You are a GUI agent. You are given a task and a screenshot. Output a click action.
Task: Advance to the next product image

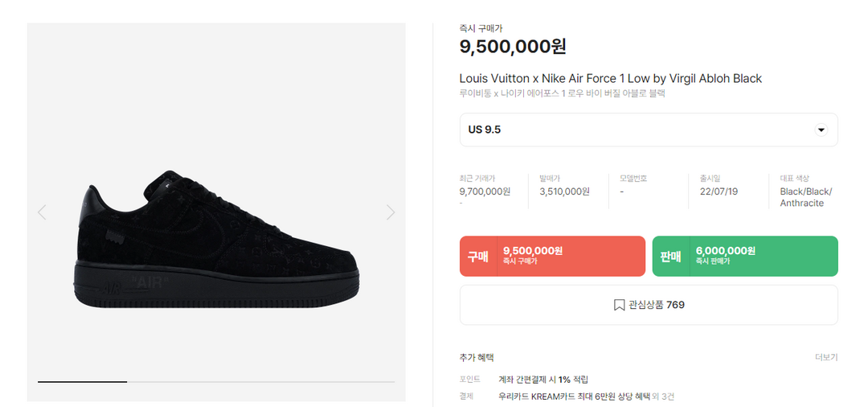tap(391, 212)
